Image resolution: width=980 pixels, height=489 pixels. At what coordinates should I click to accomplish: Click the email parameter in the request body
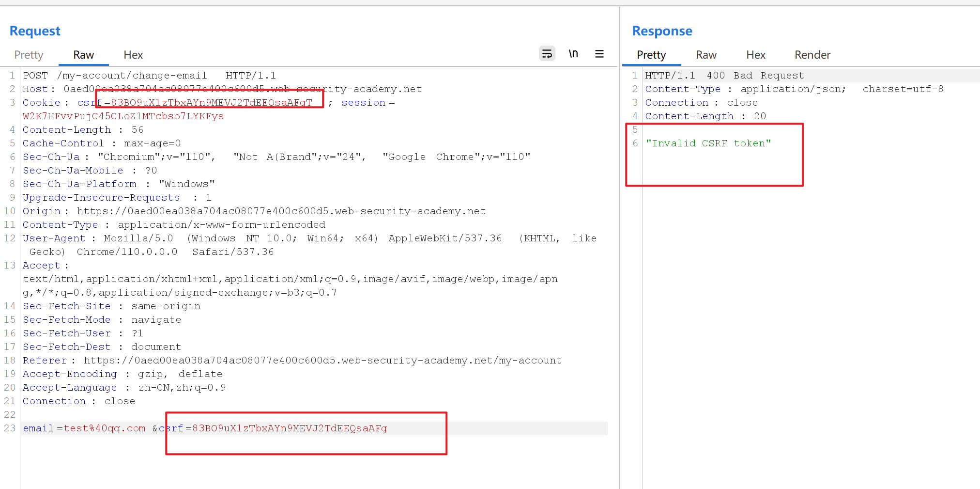point(38,428)
